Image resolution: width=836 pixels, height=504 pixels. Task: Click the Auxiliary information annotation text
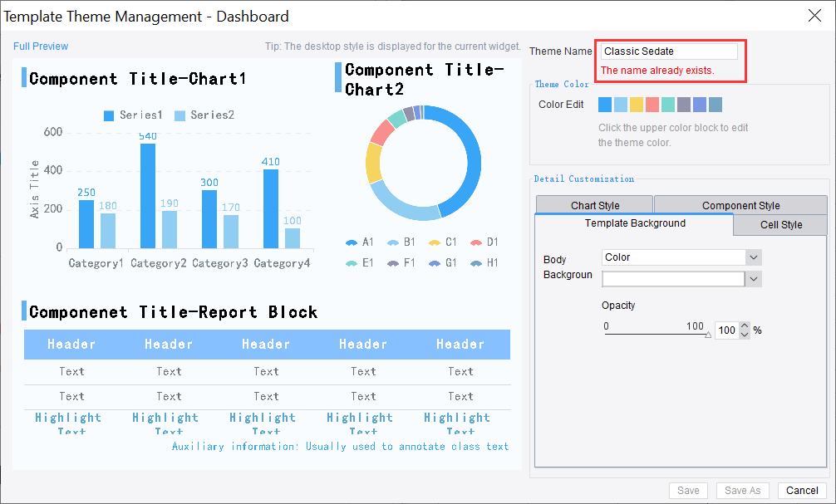tap(340, 447)
